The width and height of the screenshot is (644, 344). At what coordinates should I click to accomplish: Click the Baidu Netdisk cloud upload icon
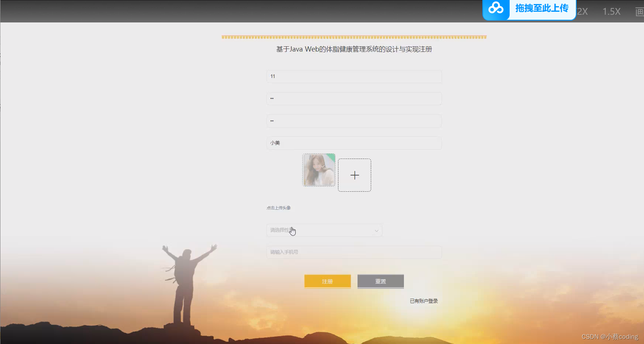496,8
